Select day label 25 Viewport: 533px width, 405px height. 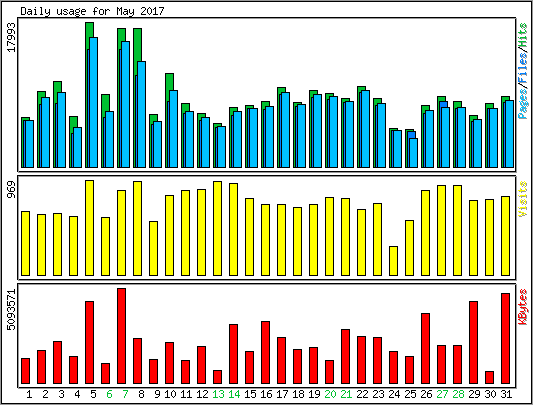coord(410,394)
